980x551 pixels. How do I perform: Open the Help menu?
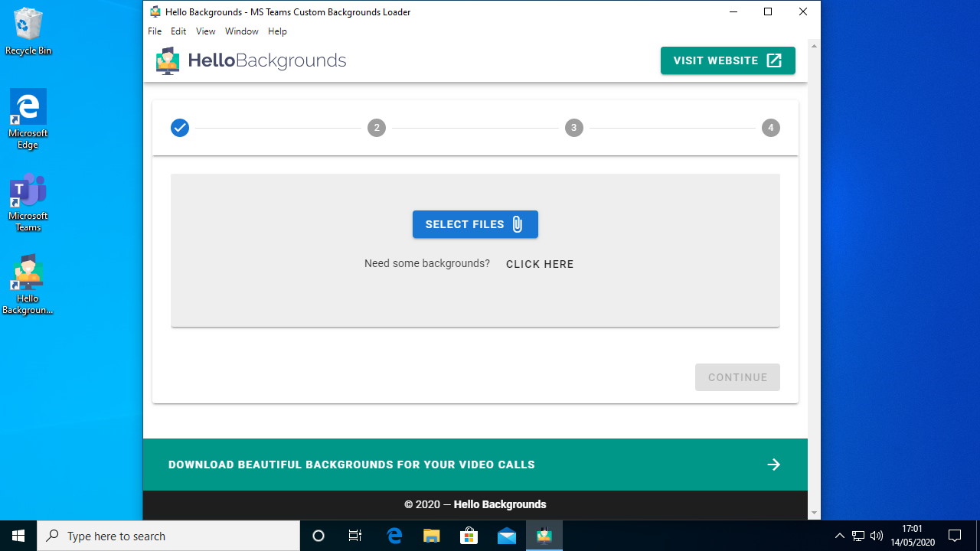click(x=277, y=31)
